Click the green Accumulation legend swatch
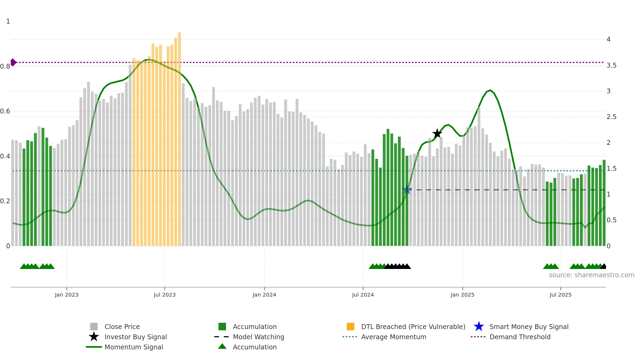Screen dimensions: 644x362 [222, 327]
